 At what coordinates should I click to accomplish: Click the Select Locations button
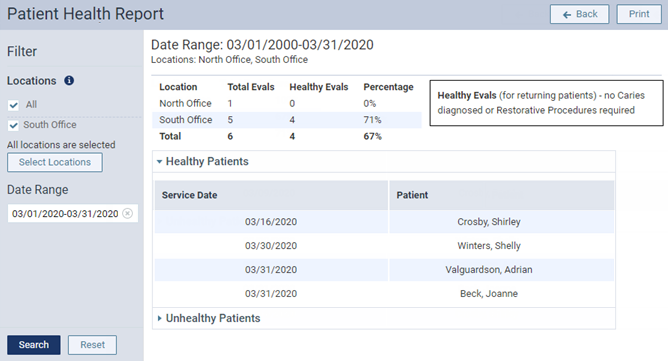click(55, 162)
